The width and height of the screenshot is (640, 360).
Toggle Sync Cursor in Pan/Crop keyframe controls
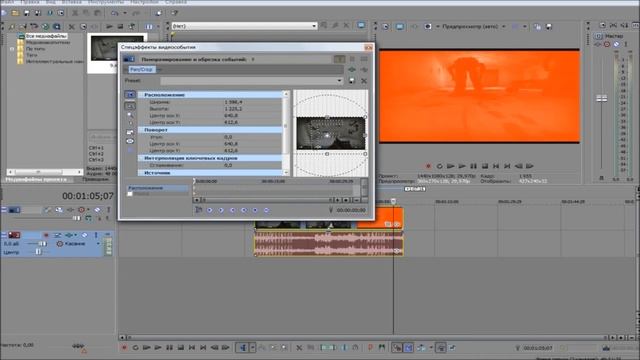click(x=198, y=210)
